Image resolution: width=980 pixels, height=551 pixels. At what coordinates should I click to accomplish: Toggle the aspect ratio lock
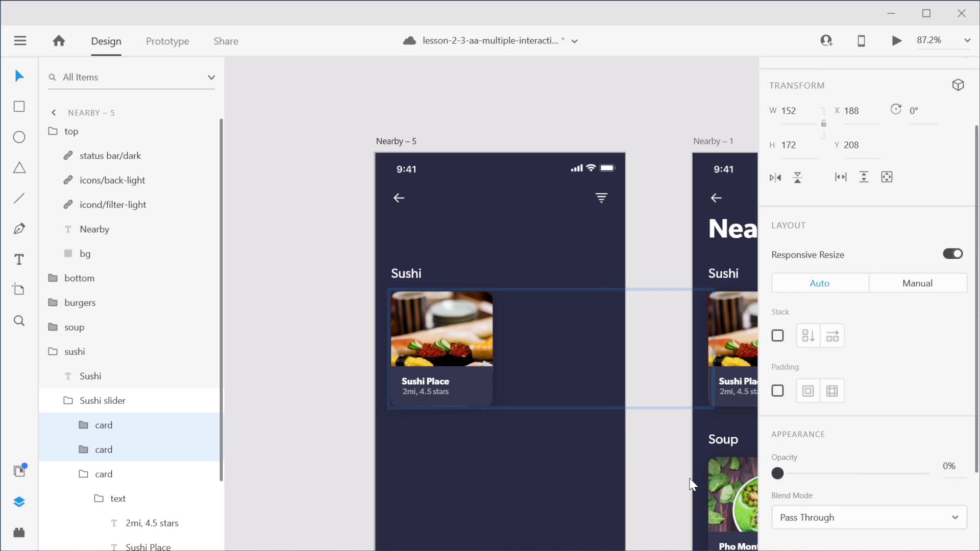(823, 123)
